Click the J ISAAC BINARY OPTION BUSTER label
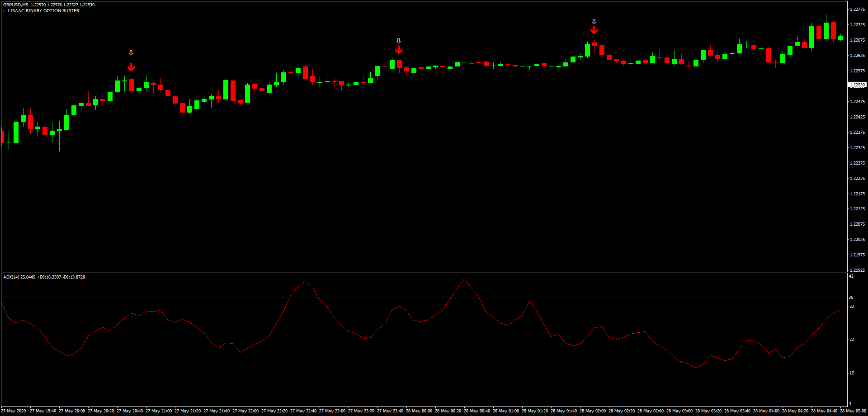 (x=43, y=10)
